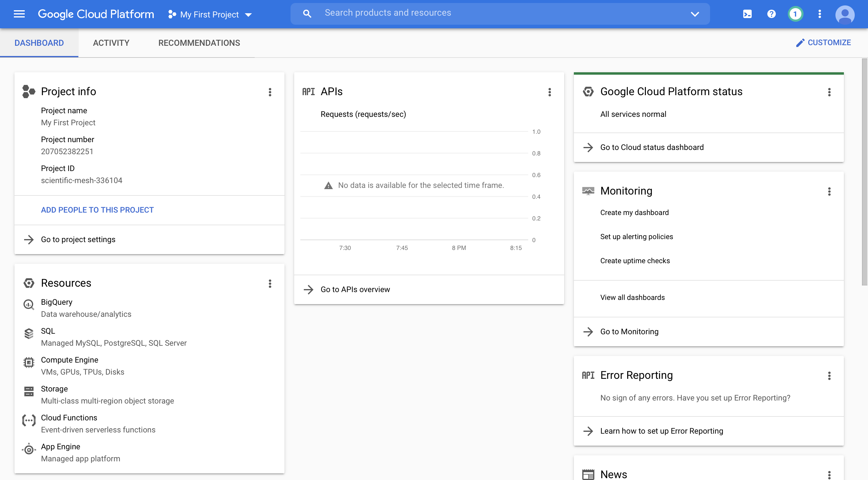868x480 pixels.
Task: Open the header settings three-dot menu
Action: [x=819, y=14]
